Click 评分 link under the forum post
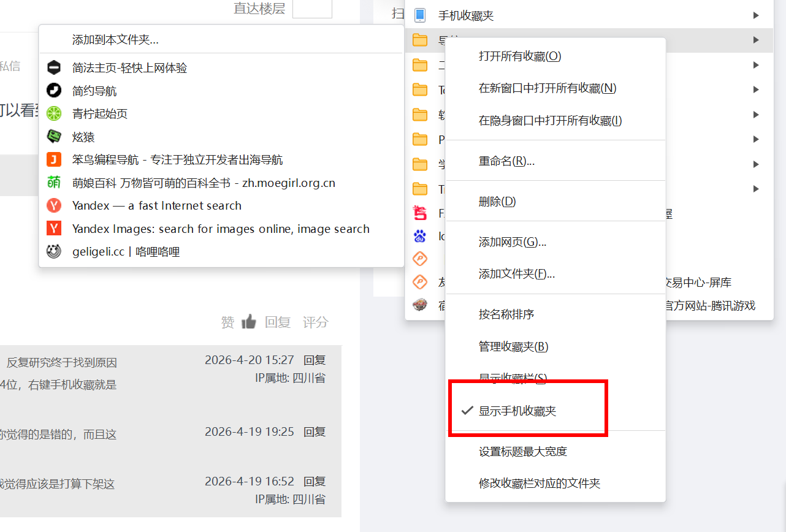This screenshot has width=786, height=532. click(x=316, y=322)
